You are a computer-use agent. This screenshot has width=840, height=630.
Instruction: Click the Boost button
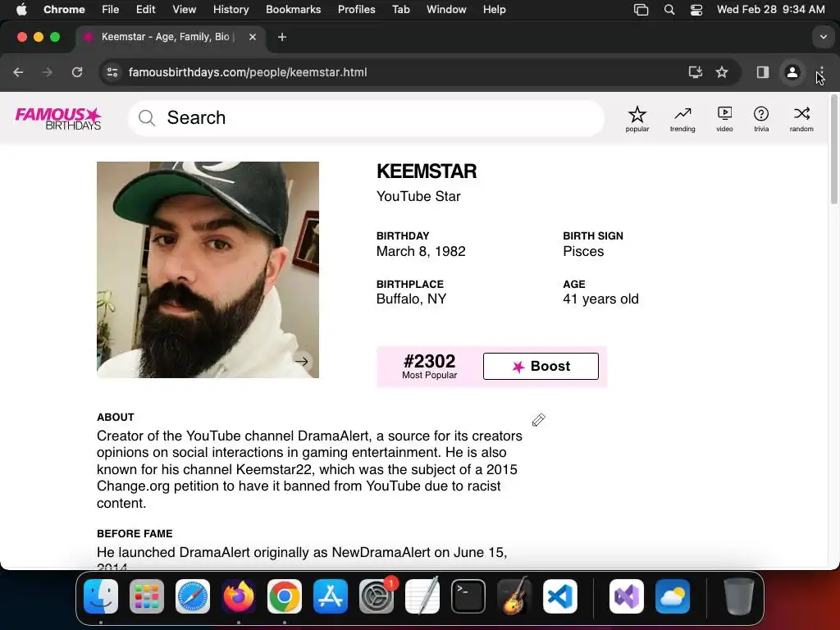pos(541,366)
